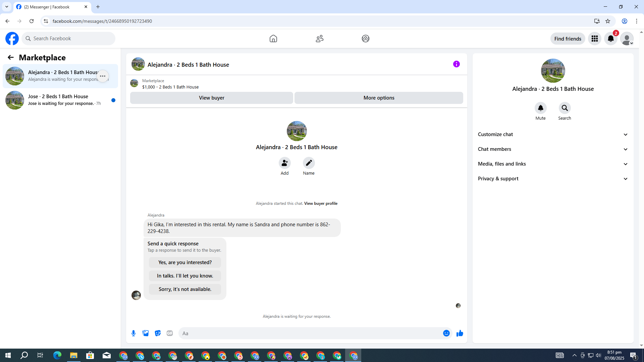Edit the chat name with the pencil icon

309,163
